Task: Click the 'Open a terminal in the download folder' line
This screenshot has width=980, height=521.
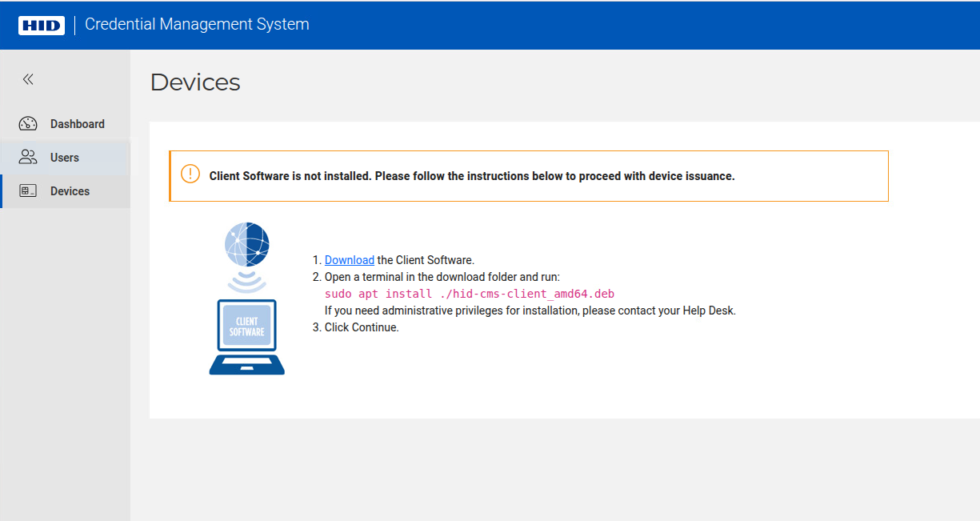Action: click(442, 277)
